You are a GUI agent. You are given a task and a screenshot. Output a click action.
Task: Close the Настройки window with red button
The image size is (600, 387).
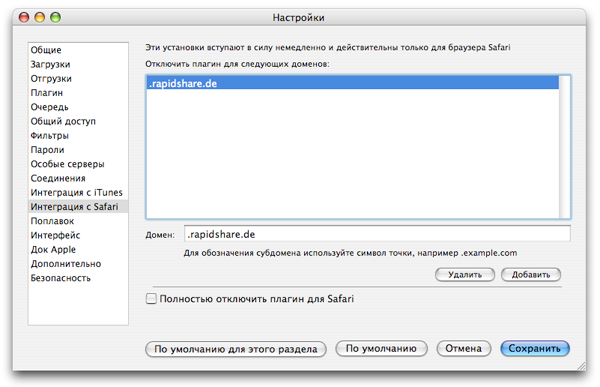(24, 17)
